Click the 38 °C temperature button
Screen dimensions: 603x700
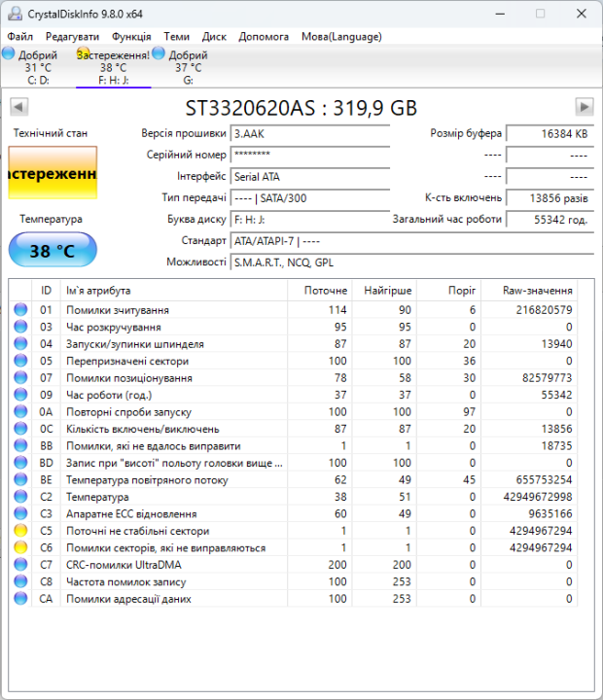coord(53,250)
